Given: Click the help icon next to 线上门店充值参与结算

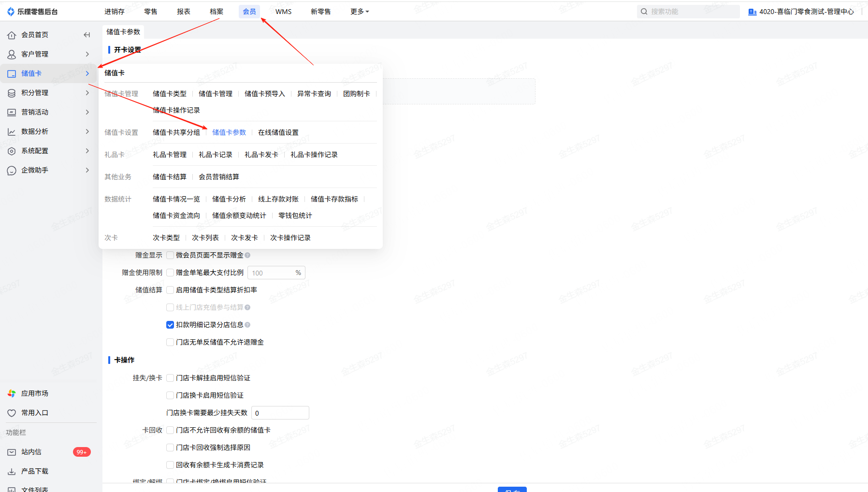Looking at the screenshot, I should pyautogui.click(x=247, y=307).
